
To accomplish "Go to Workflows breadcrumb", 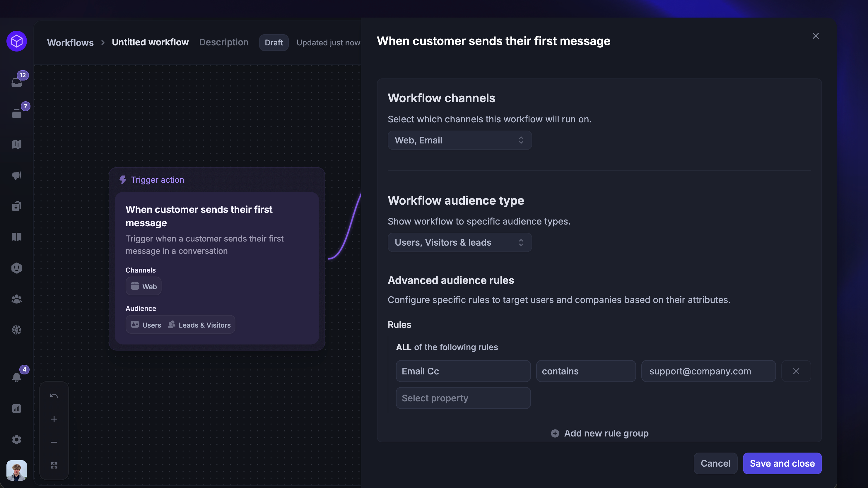I will [70, 42].
